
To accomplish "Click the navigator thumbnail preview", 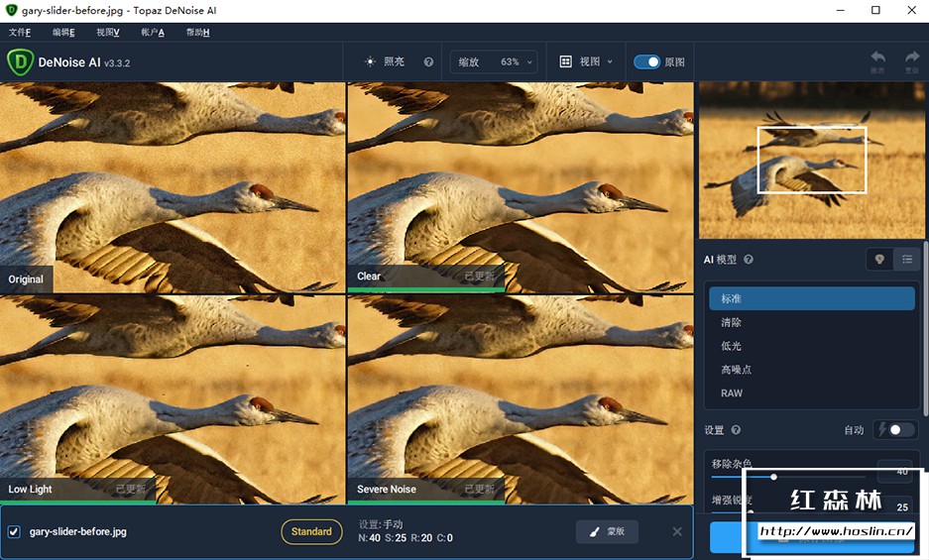I will tap(811, 160).
